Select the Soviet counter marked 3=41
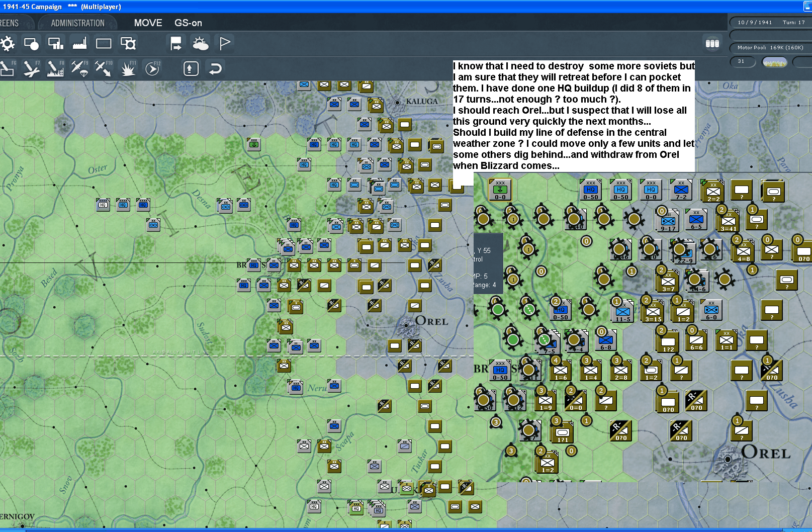 pyautogui.click(x=728, y=221)
